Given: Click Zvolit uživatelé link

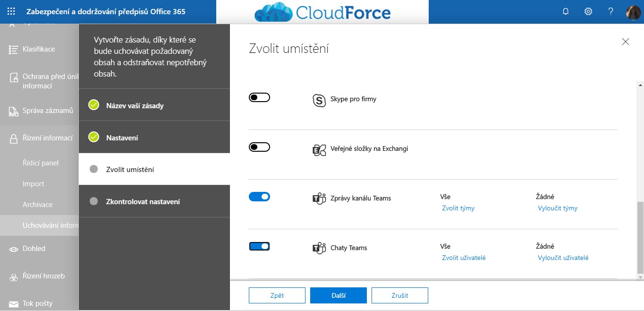Looking at the screenshot, I should click(464, 258).
